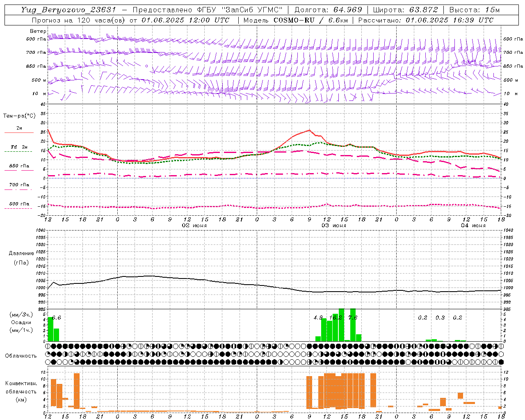The image size is (525, 420).
Task: Click the 500 м wind level label on left
Action: [x=39, y=80]
